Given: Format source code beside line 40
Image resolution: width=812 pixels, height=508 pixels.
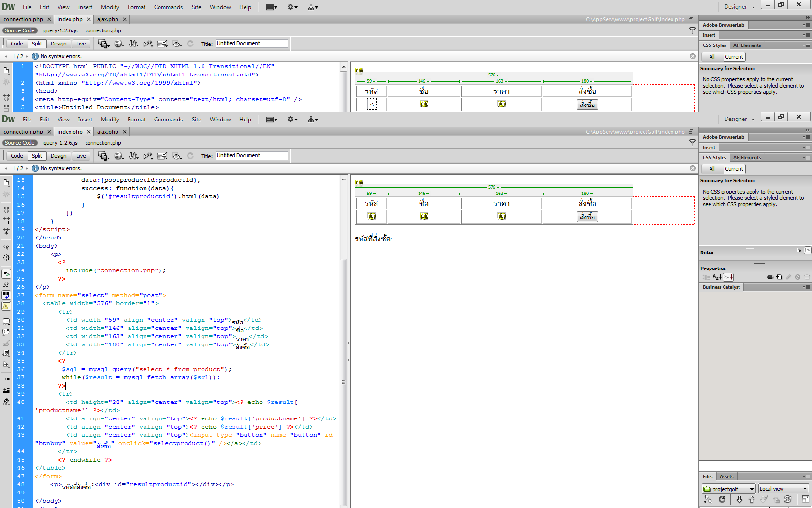Looking at the screenshot, I should 6,402.
